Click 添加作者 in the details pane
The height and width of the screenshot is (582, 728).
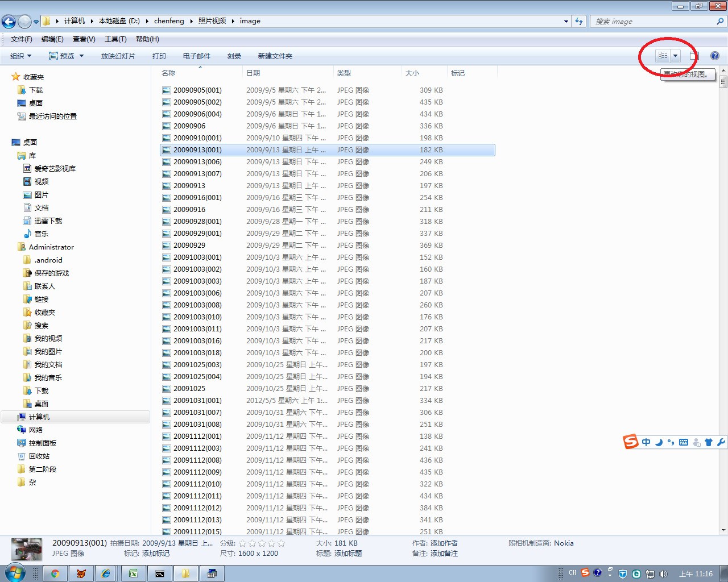(444, 543)
